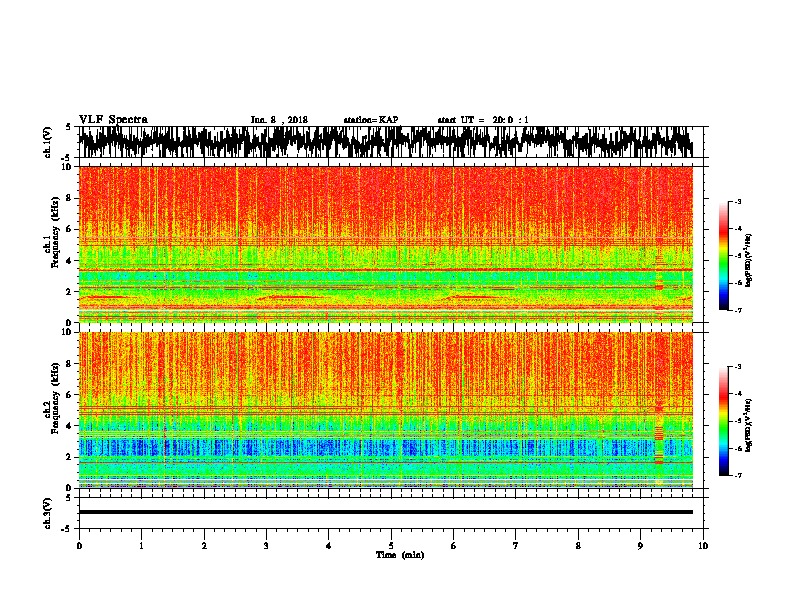Click the -7 tick on ch.2 colorbar

737,476
